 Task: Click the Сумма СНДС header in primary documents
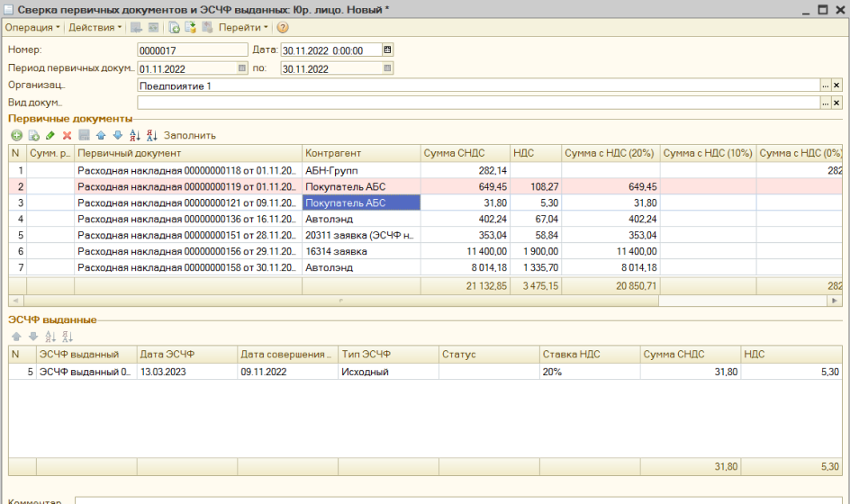pyautogui.click(x=466, y=153)
